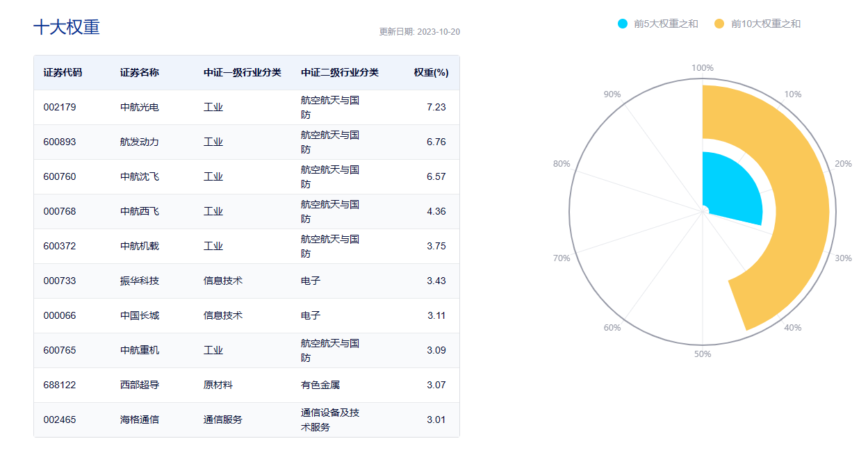This screenshot has width=868, height=473.
Task: Click the 十大权重 section heading
Action: point(67,27)
